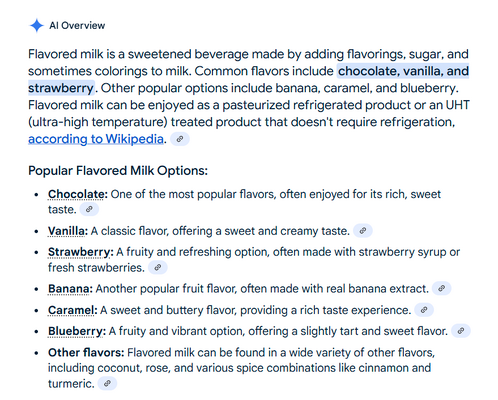Click the underlined Strawberry term
The width and height of the screenshot is (498, 400).
click(x=80, y=252)
